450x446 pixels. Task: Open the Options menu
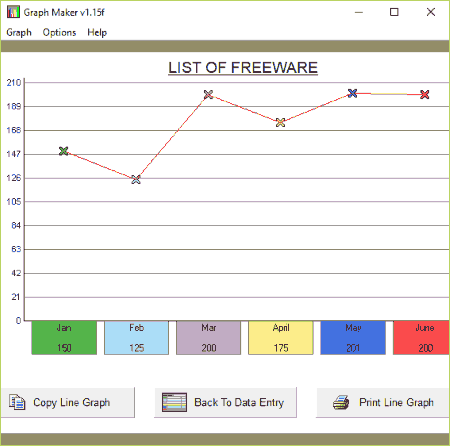(59, 32)
